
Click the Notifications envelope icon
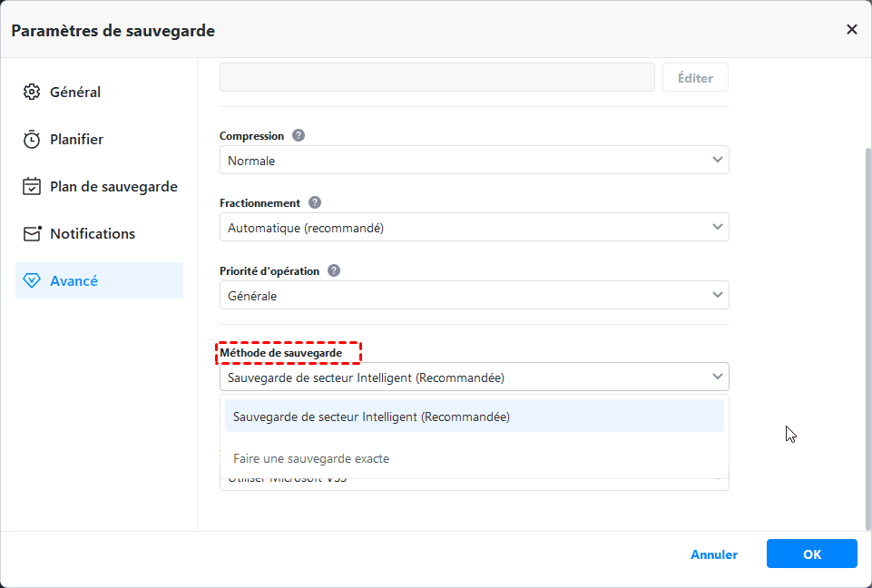[32, 234]
